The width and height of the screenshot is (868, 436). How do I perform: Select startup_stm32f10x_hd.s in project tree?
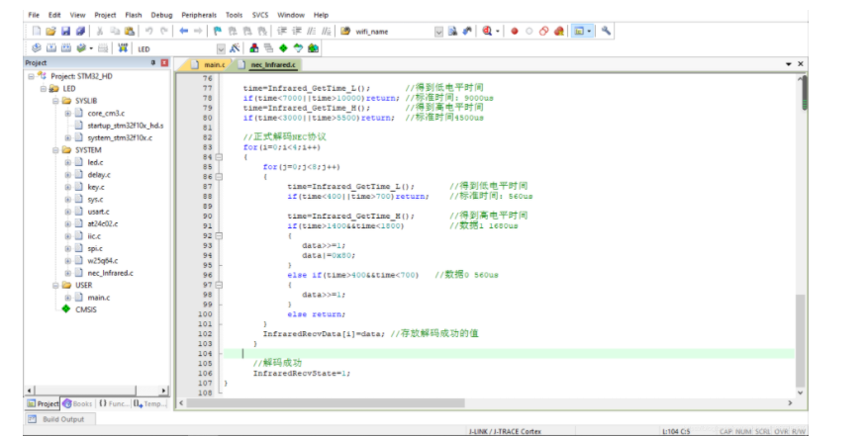[x=126, y=126]
